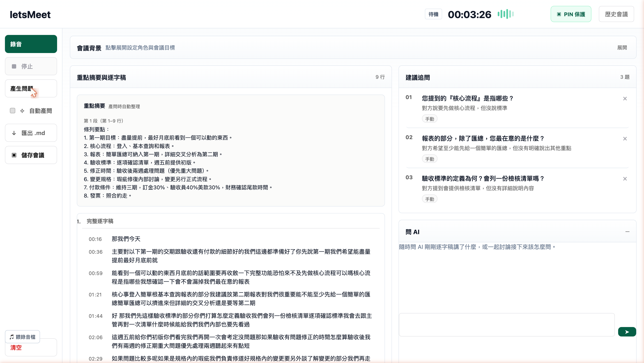Click transcript timestamp 00:36

click(95, 252)
